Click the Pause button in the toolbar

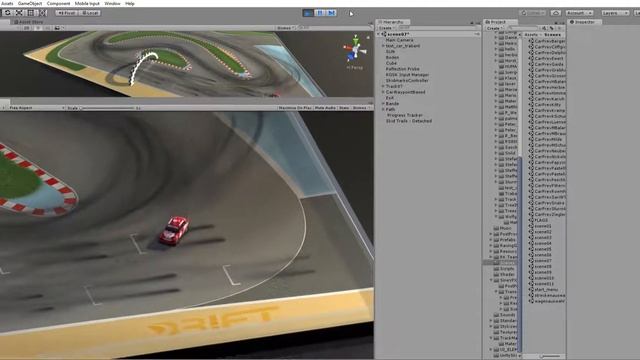pos(320,13)
